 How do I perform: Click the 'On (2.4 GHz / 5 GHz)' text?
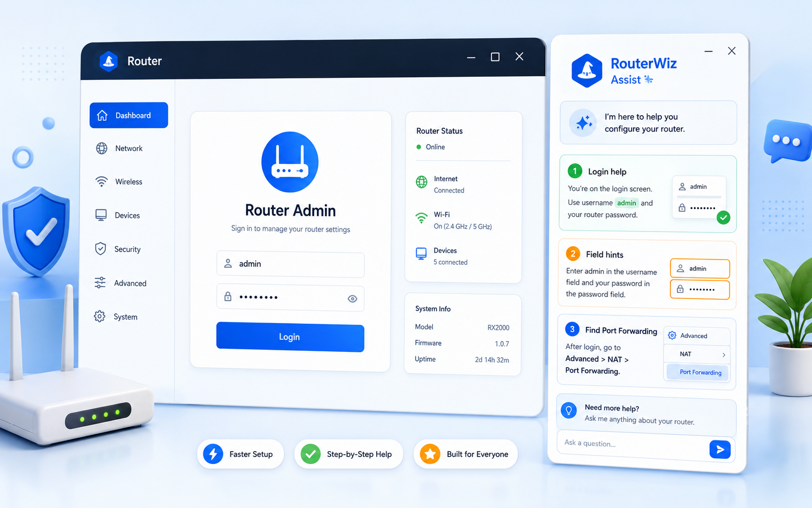click(463, 226)
